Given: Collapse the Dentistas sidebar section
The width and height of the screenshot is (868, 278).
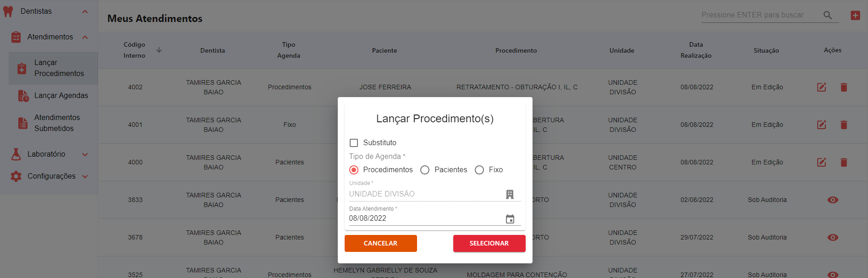Looking at the screenshot, I should pos(85,11).
